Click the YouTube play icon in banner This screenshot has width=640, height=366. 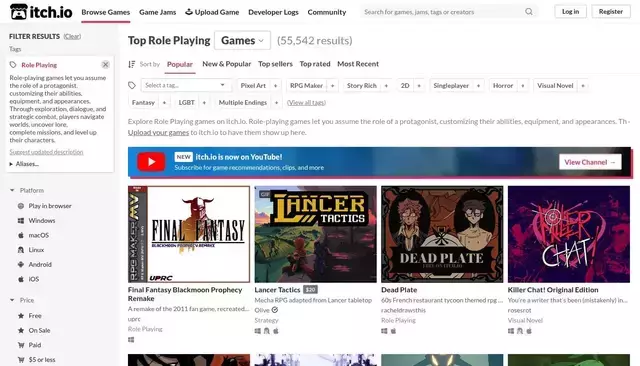tap(151, 162)
